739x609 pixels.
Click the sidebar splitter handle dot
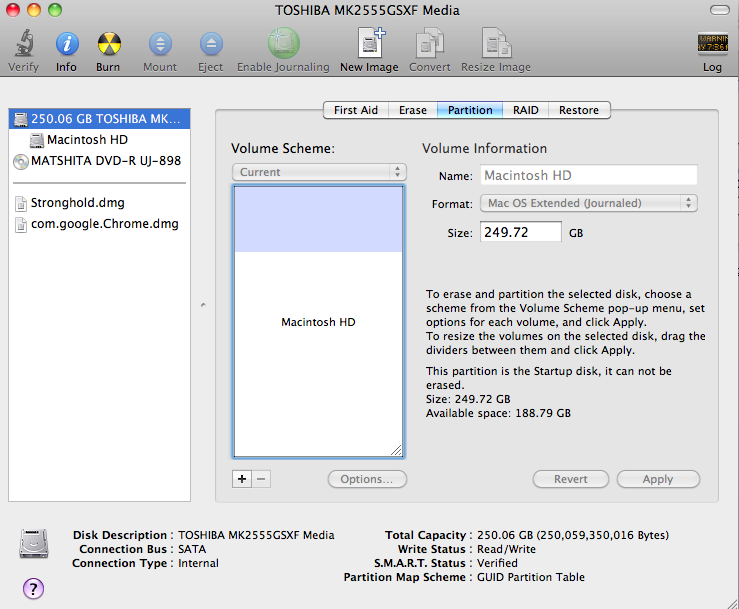coord(203,305)
